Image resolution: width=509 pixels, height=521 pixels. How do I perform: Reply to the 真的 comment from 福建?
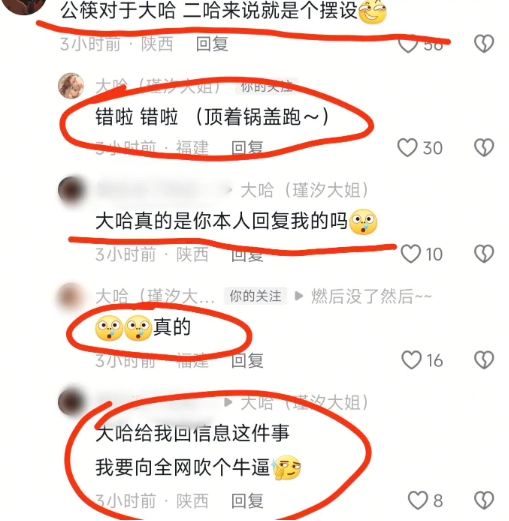[x=247, y=360]
